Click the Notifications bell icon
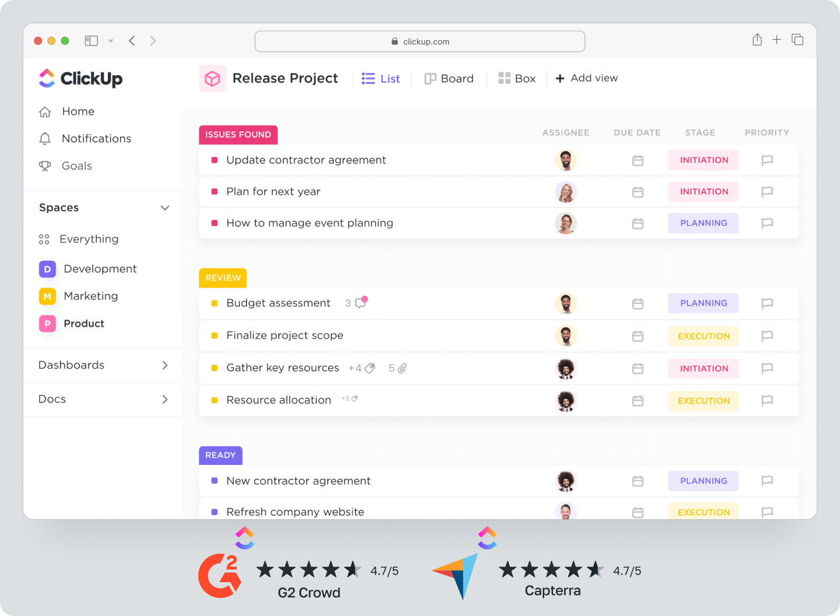Screen dimensions: 840x616 point(45,139)
